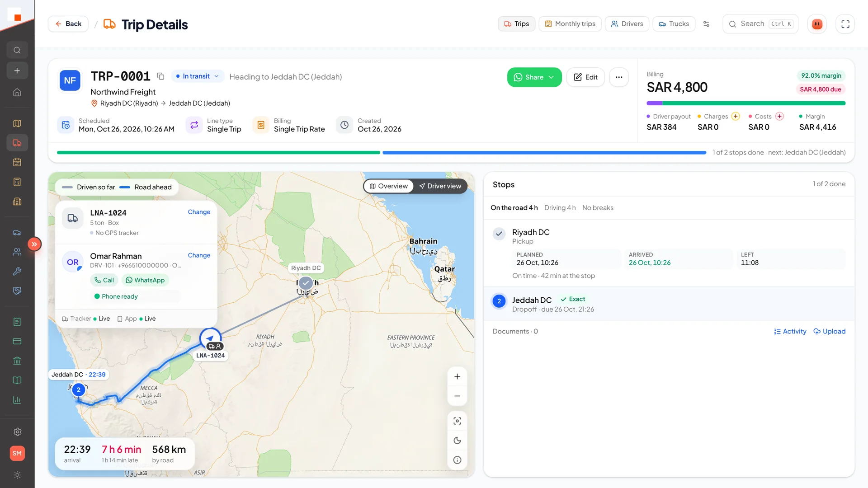
Task: Open the sidebar settings gear
Action: point(17,432)
